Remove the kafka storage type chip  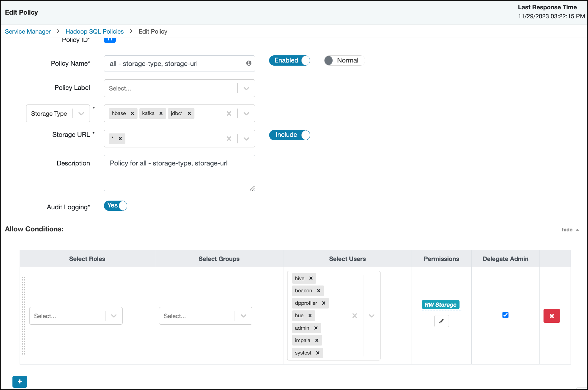161,113
